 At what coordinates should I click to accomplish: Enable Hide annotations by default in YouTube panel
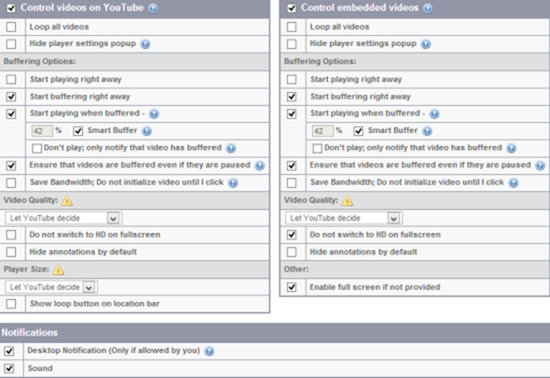tap(11, 252)
